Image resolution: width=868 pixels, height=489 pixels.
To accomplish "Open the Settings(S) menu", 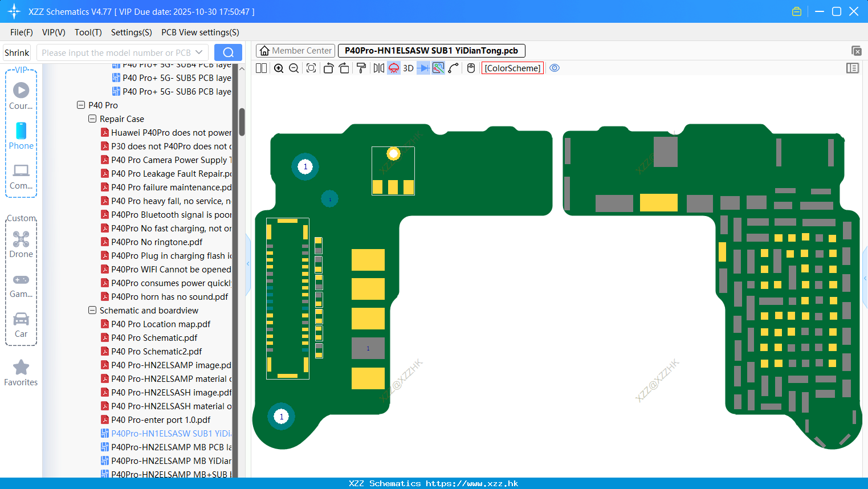I will pyautogui.click(x=132, y=32).
